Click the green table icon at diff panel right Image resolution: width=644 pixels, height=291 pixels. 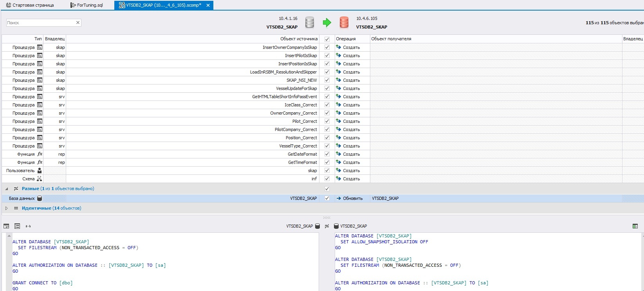coord(635,226)
